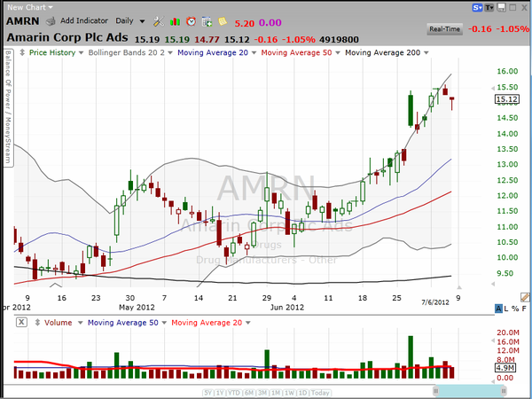Click the green and red bar chart style icon
The image size is (532, 399).
(x=175, y=22)
